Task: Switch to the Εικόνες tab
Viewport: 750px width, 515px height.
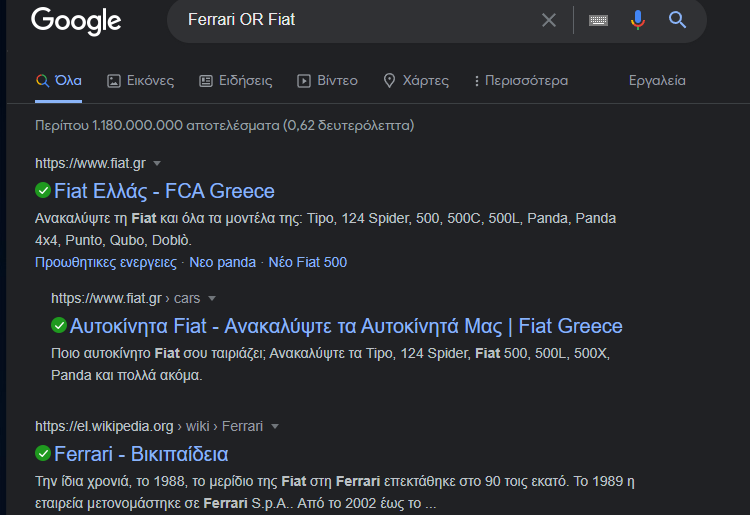Action: [x=141, y=80]
